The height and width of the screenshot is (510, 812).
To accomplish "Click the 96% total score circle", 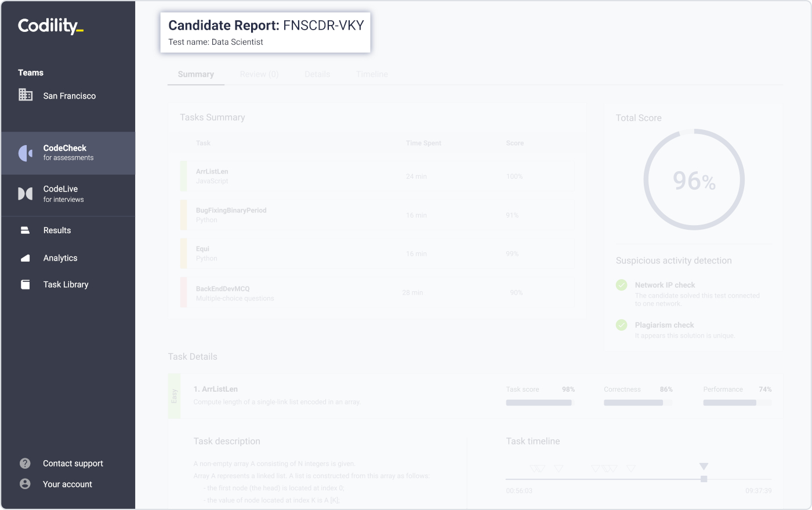I will pos(694,179).
